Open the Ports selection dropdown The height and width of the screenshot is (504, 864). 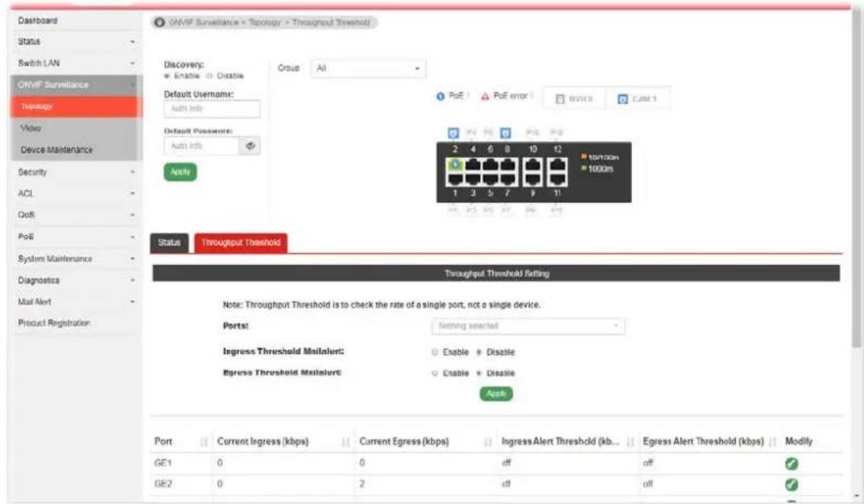pos(528,326)
